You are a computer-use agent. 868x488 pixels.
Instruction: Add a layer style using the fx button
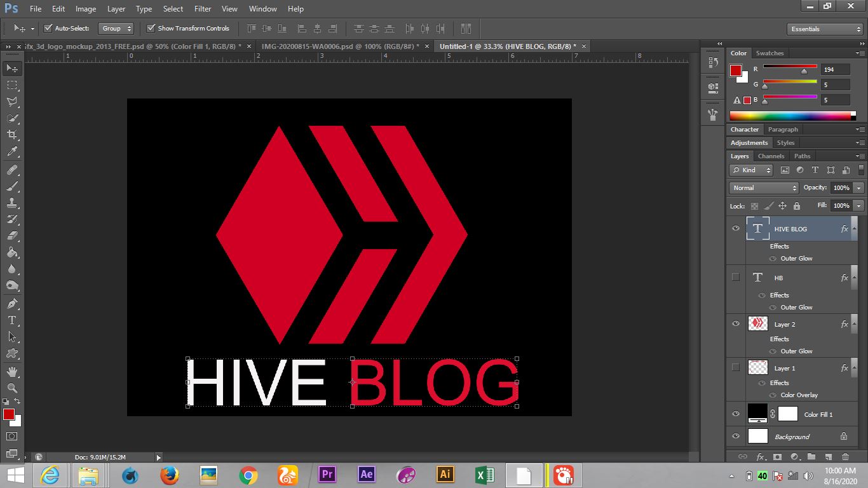(x=760, y=456)
